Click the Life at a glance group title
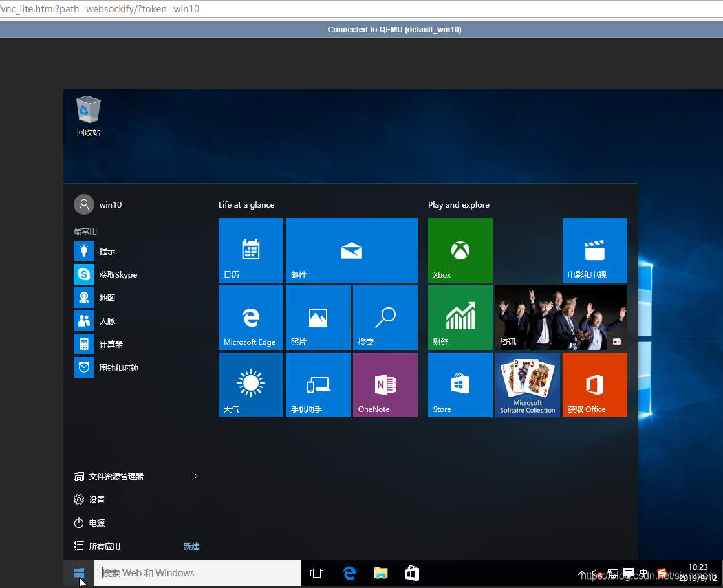The image size is (723, 588). pos(246,205)
